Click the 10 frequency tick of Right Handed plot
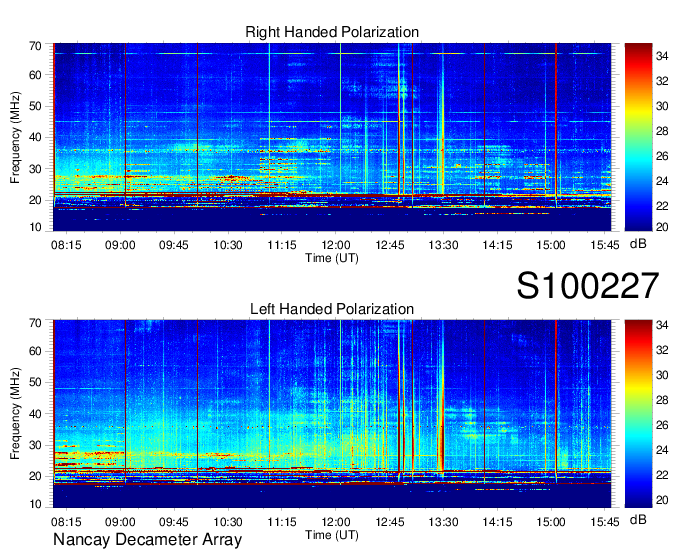The image size is (680, 552). coord(35,227)
